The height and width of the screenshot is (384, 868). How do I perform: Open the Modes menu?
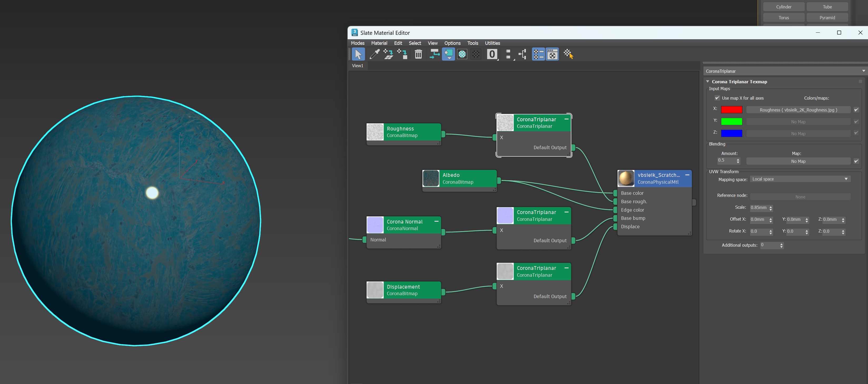click(x=358, y=43)
